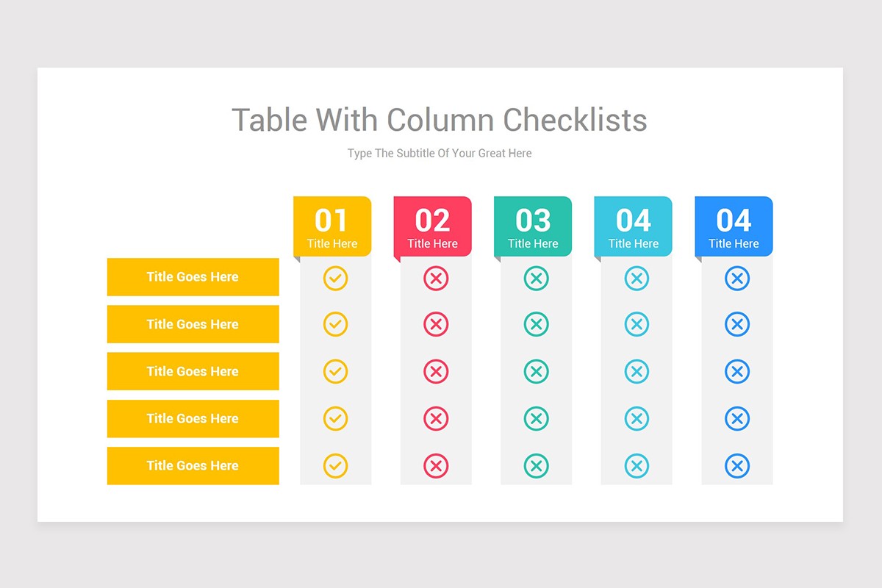
Task: Click the yellow checkmark in the bottom row
Action: [336, 466]
